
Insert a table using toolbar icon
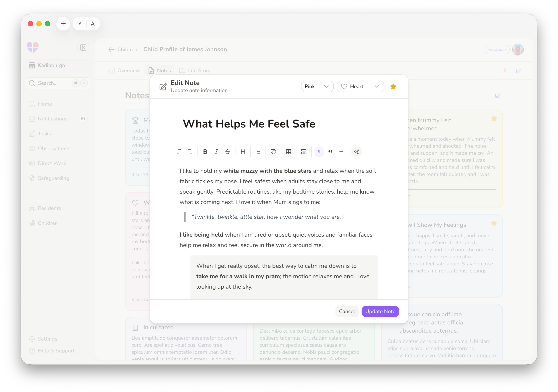click(288, 152)
